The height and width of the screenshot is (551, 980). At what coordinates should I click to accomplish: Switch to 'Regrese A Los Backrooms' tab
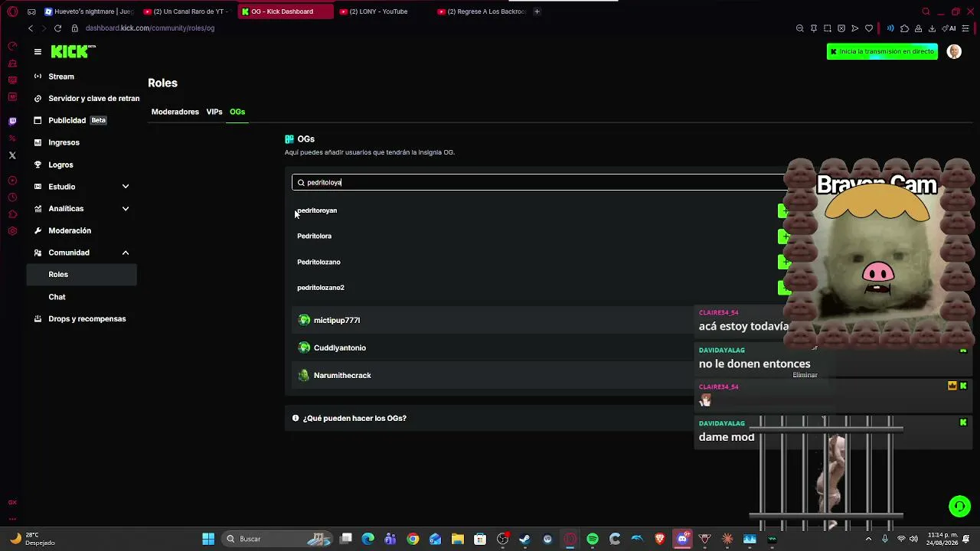click(481, 11)
